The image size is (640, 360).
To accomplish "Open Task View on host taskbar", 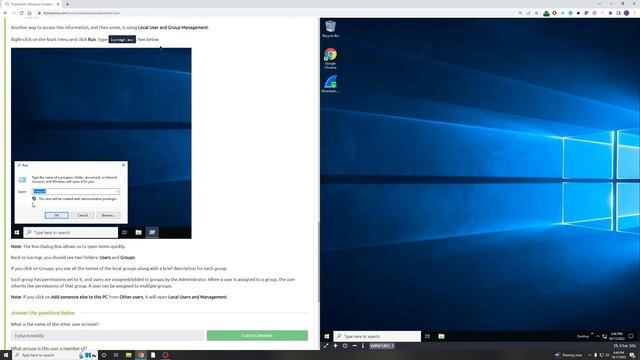I will click(x=116, y=355).
